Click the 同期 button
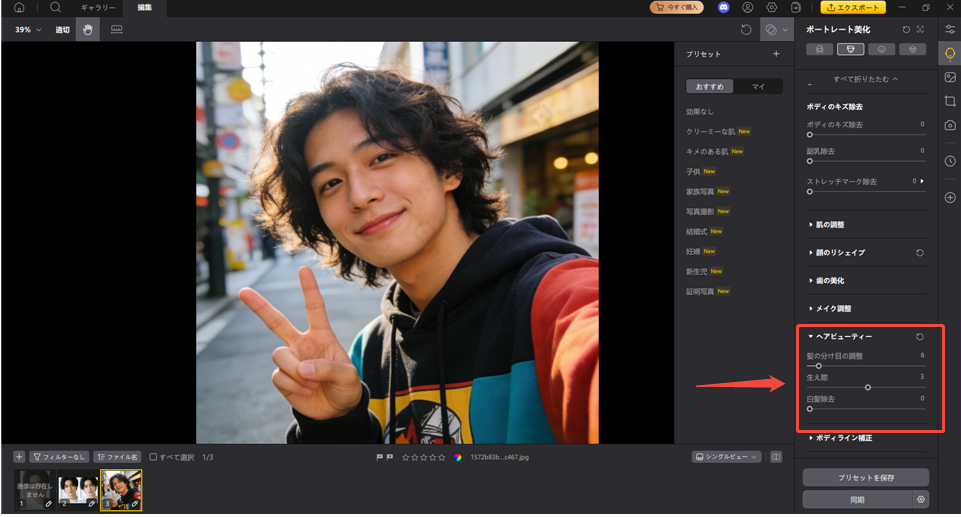Viewport: 961px width, 517px height. click(857, 500)
